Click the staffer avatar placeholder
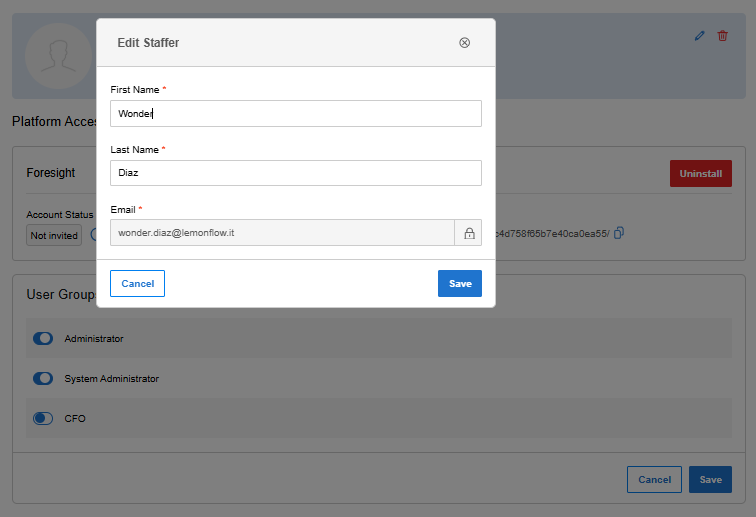Viewport: 756px width, 517px height. click(x=58, y=56)
